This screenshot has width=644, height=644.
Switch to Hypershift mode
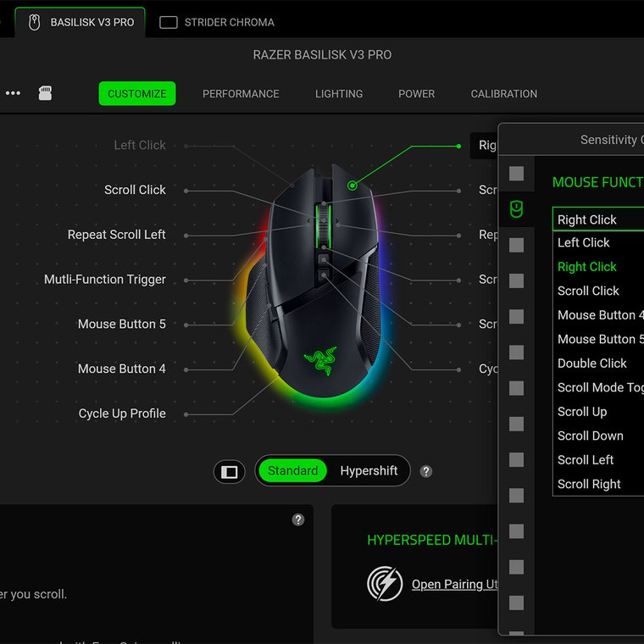point(369,470)
